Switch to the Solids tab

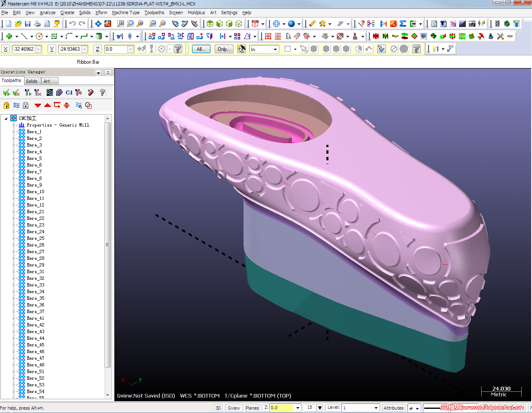point(32,81)
